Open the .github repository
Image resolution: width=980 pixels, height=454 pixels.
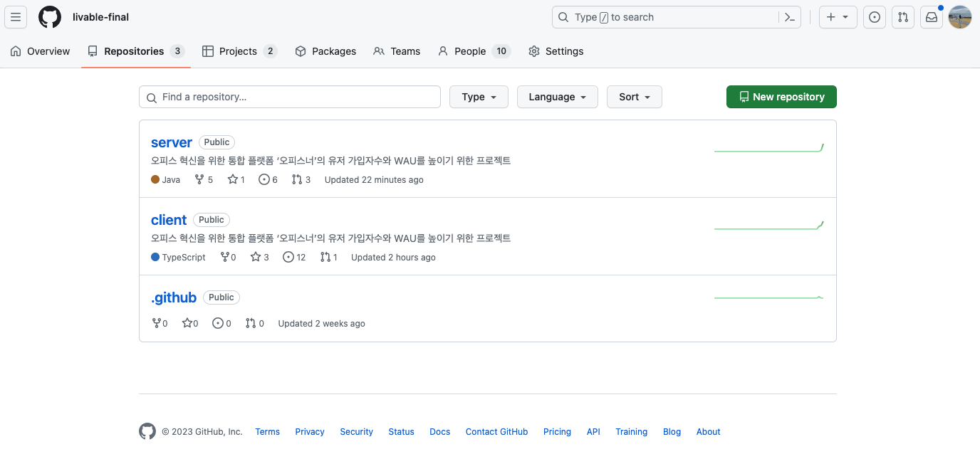coord(174,297)
